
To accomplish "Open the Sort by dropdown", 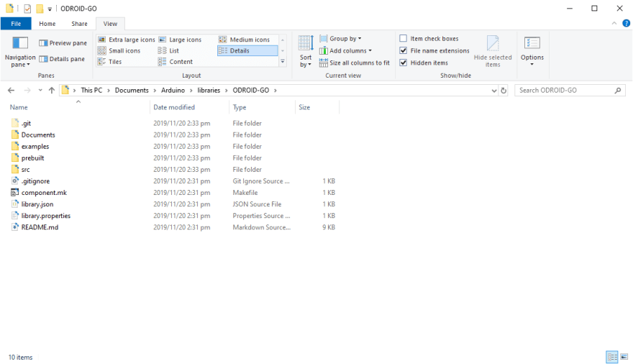I will [x=306, y=51].
